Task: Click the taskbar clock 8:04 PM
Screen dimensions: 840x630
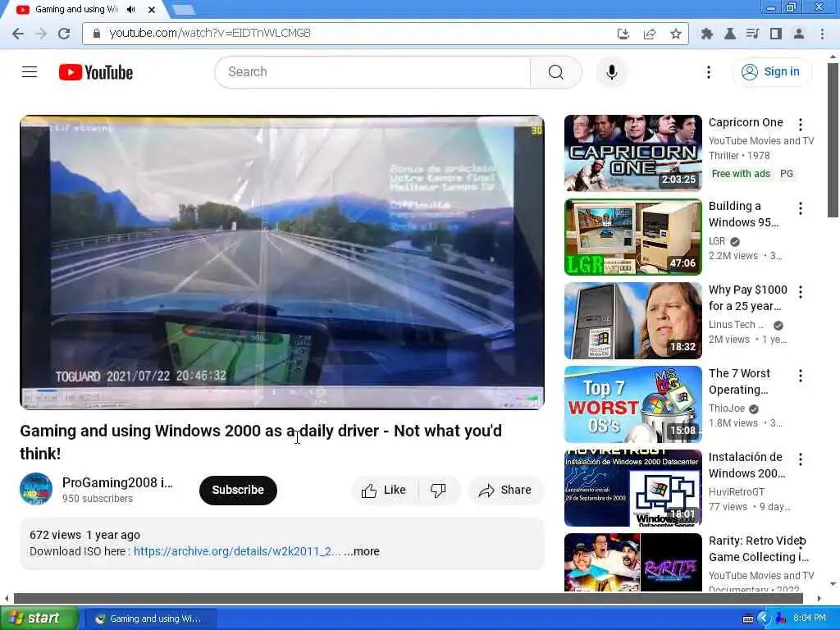Action: tap(810, 619)
